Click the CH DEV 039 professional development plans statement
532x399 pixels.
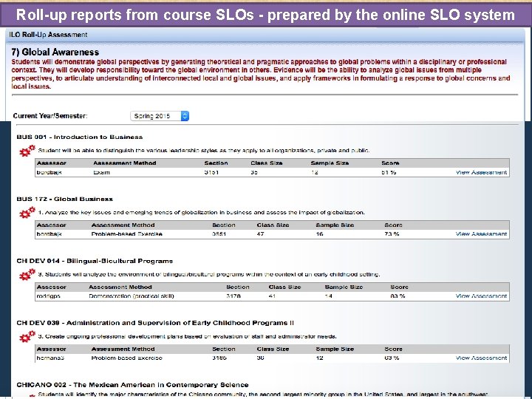pyautogui.click(x=187, y=337)
